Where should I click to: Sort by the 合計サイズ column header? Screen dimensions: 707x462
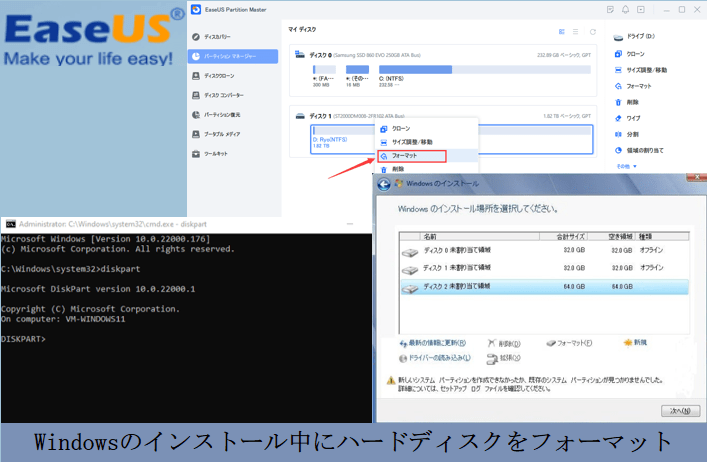(x=565, y=237)
